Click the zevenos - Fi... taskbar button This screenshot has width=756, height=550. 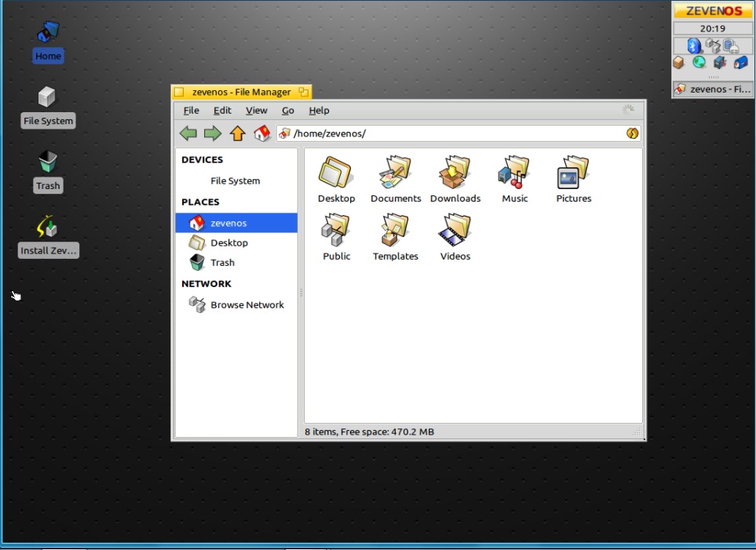713,89
